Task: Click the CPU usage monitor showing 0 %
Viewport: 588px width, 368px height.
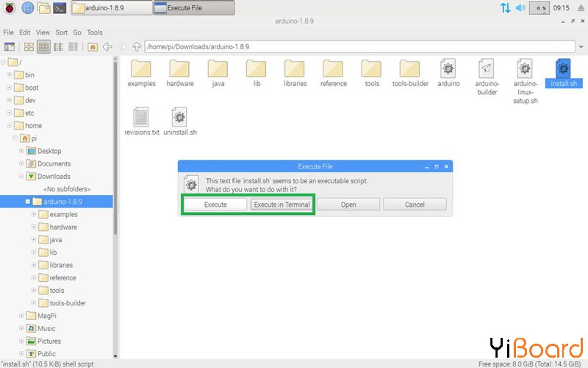Action: [539, 8]
